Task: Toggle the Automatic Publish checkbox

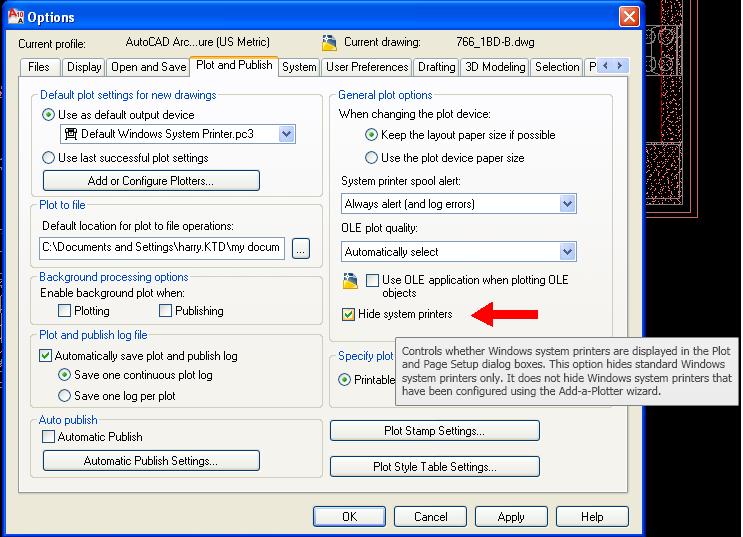Action: (x=48, y=437)
